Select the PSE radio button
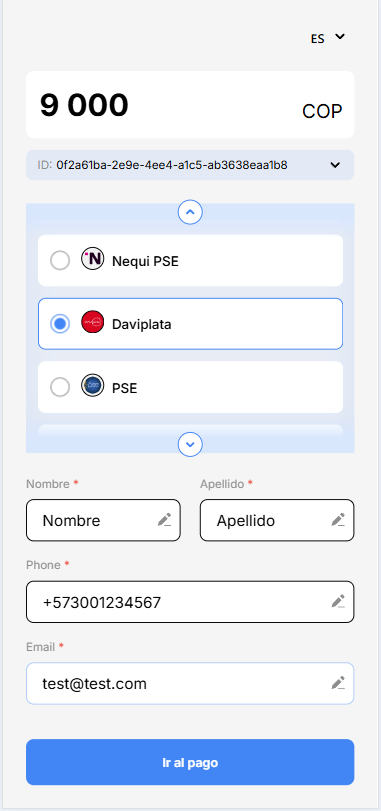The height and width of the screenshot is (811, 381). [60, 387]
